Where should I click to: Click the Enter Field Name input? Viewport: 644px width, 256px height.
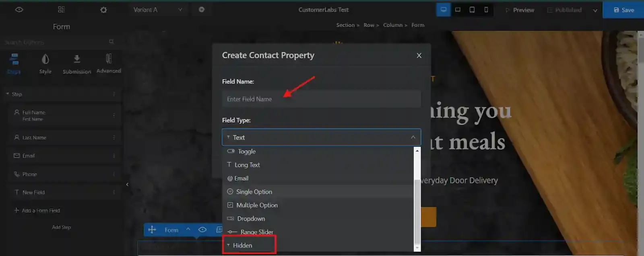321,99
